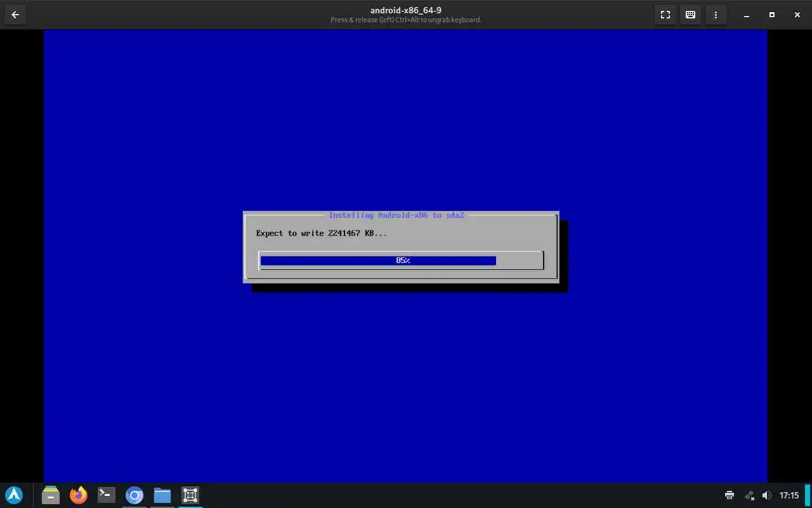The width and height of the screenshot is (812, 508).
Task: Launch Firefox from the taskbar
Action: pyautogui.click(x=79, y=495)
